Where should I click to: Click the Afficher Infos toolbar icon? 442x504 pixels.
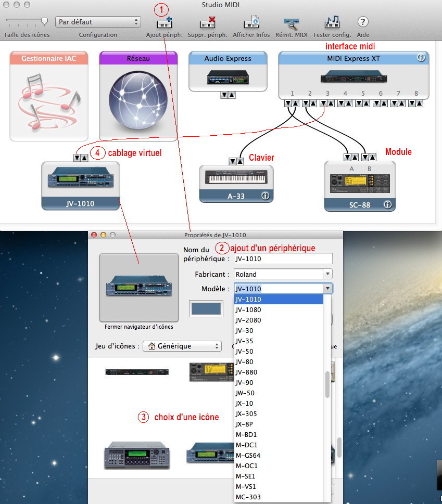click(252, 22)
